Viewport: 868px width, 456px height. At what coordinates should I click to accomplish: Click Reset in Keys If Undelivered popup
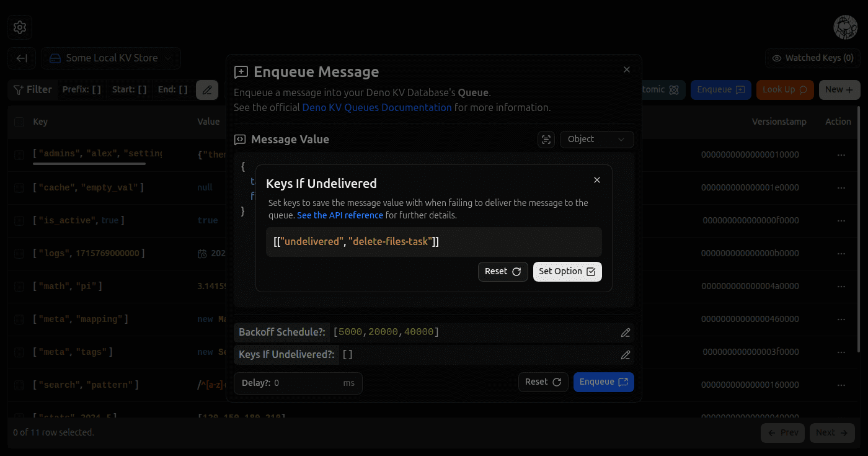click(503, 272)
